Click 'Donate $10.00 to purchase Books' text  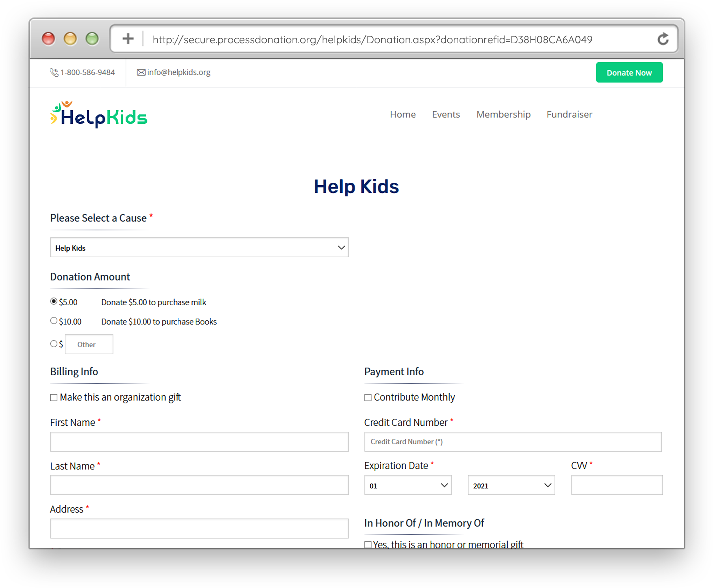159,322
